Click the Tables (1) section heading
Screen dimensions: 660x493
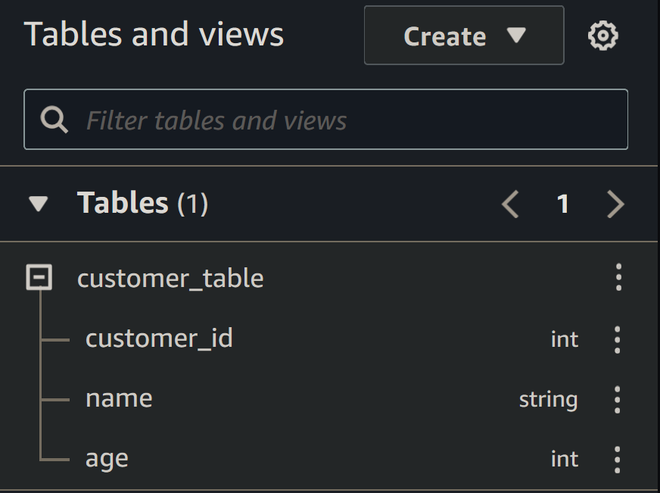[x=142, y=203]
